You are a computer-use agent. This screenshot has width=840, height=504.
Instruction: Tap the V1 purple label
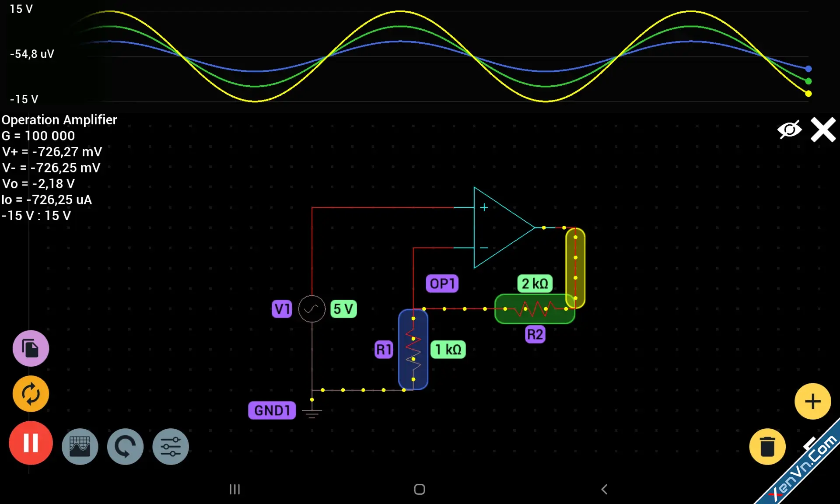tap(282, 309)
